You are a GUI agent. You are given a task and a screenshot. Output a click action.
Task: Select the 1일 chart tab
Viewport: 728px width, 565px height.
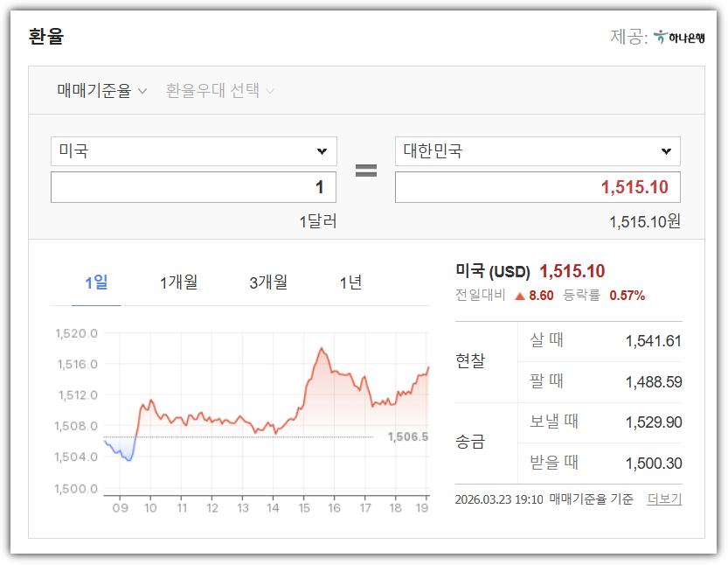[x=95, y=282]
